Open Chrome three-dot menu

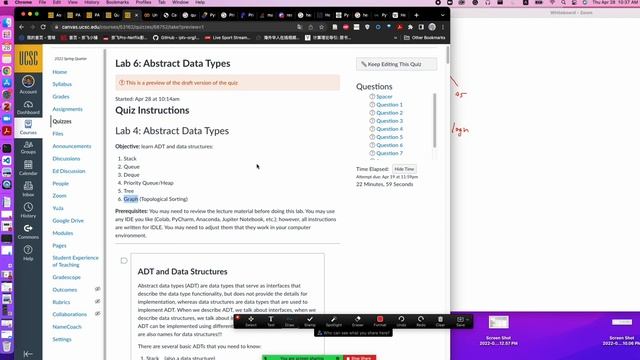(x=443, y=27)
